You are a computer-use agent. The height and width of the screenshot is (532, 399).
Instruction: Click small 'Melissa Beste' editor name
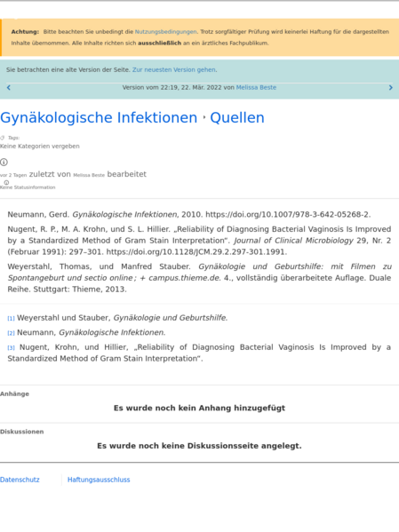89,175
